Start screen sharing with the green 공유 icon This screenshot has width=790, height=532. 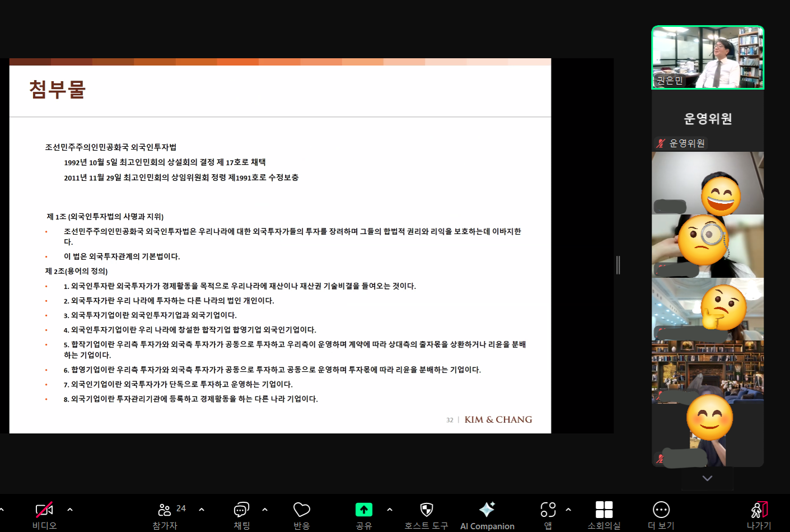pos(364,510)
